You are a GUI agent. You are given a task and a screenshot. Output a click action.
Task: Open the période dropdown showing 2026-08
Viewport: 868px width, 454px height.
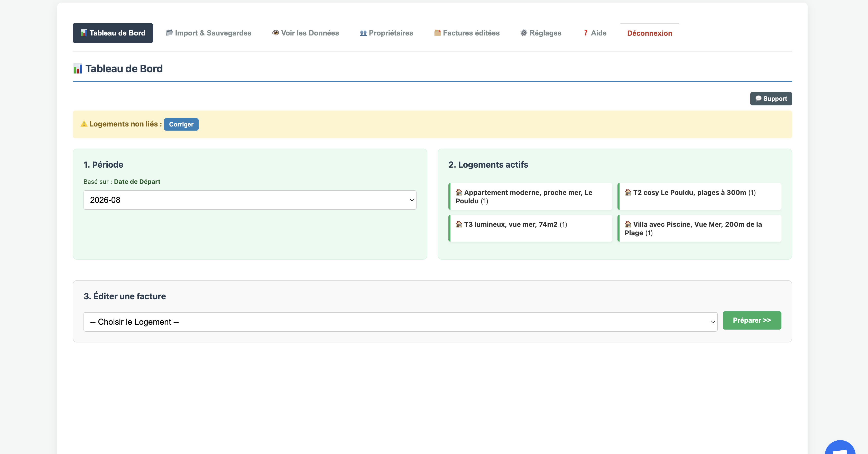(x=250, y=200)
